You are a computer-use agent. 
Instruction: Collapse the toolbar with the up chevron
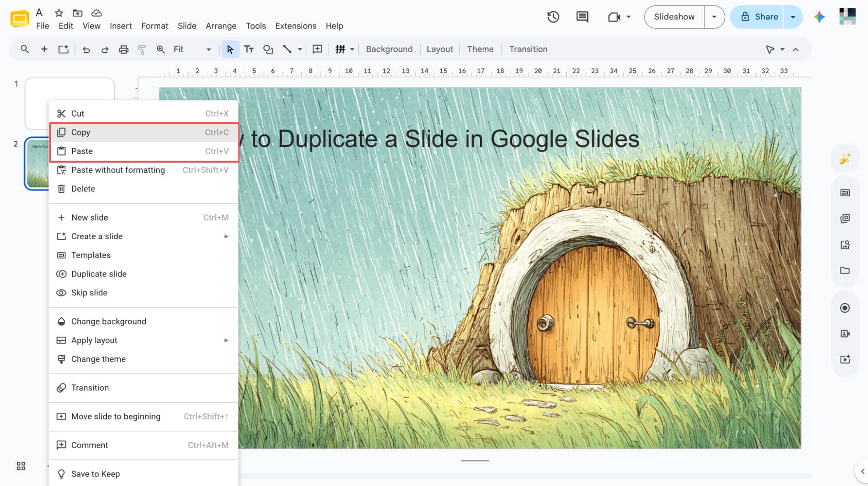tap(795, 50)
